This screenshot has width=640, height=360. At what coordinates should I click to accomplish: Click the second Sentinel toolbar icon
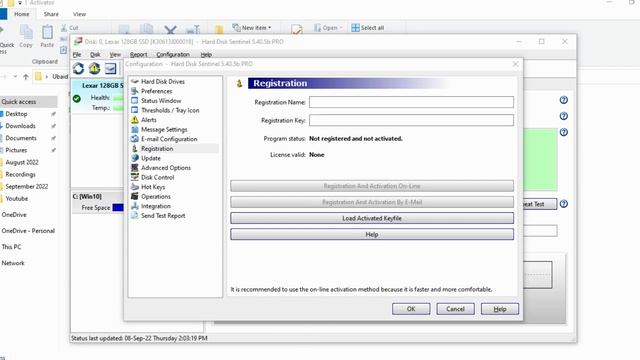click(x=95, y=69)
